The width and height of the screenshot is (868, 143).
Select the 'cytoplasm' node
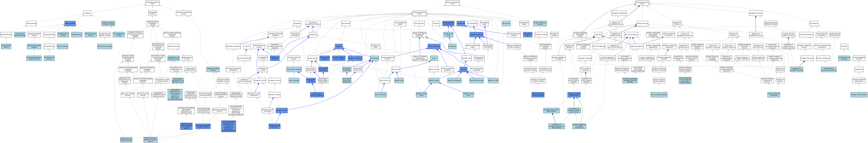pyautogui.click(x=313, y=34)
